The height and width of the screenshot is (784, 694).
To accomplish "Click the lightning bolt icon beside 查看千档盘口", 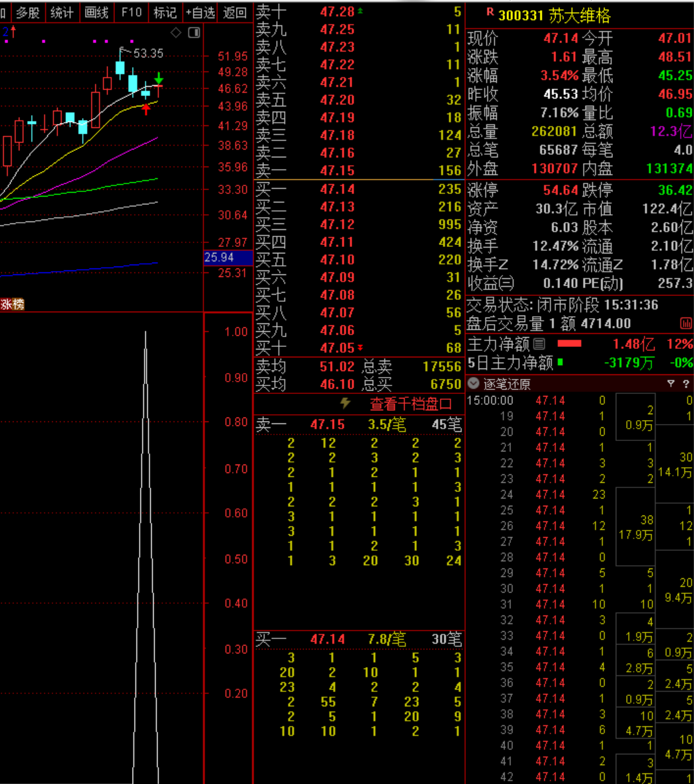I will pyautogui.click(x=346, y=404).
